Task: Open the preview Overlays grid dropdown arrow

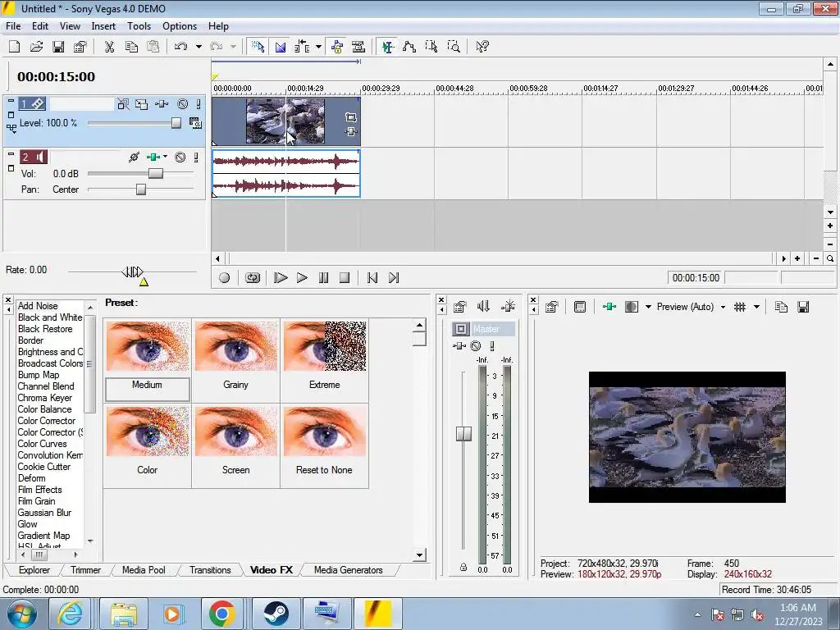Action: pos(756,307)
